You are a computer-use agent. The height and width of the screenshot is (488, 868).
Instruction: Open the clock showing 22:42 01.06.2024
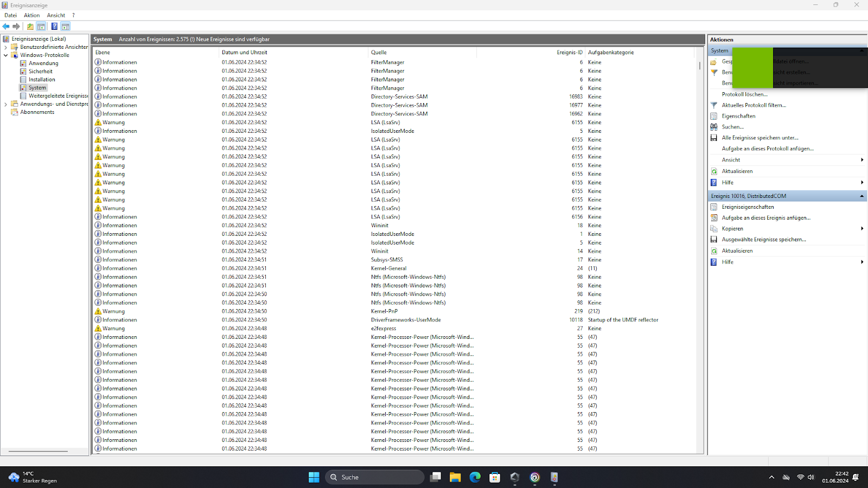coord(835,477)
